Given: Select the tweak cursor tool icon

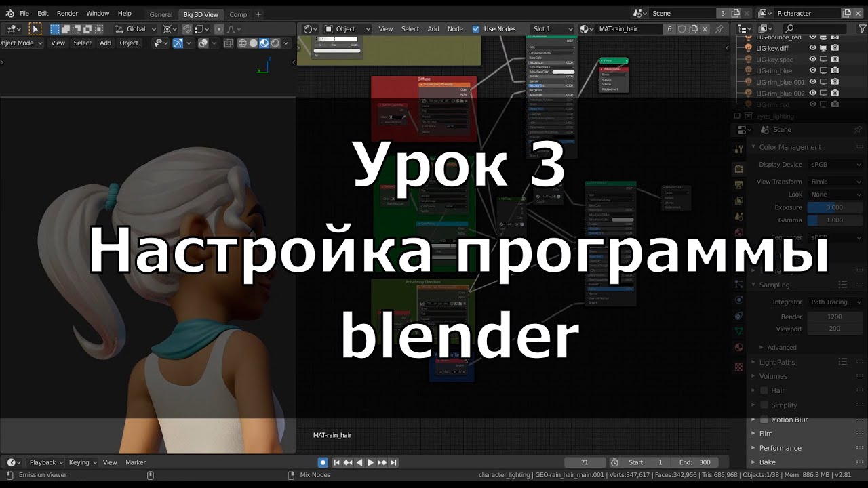Looking at the screenshot, I should [35, 28].
